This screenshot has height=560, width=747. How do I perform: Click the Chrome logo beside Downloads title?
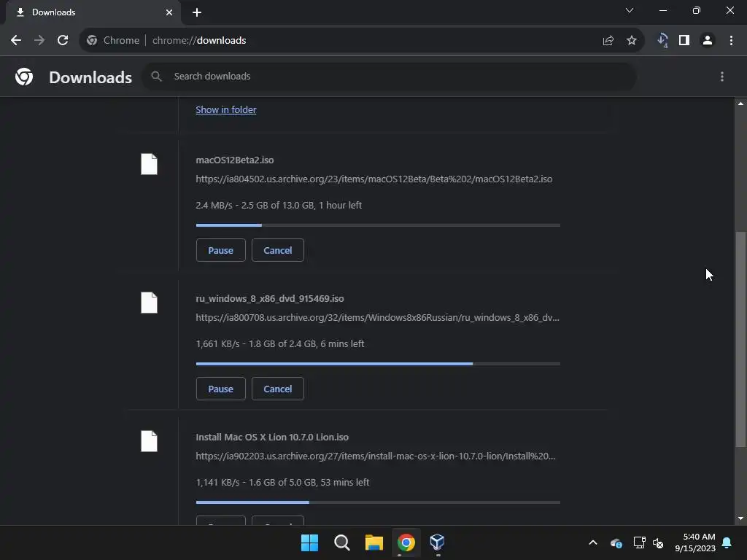pos(24,77)
